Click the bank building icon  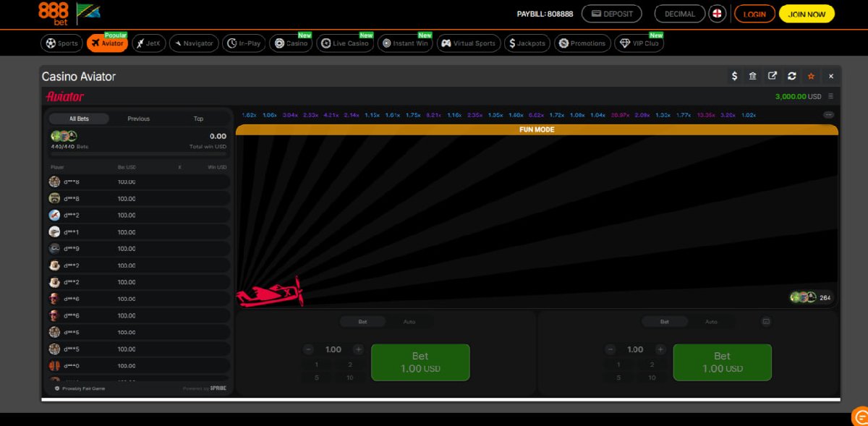pyautogui.click(x=753, y=76)
